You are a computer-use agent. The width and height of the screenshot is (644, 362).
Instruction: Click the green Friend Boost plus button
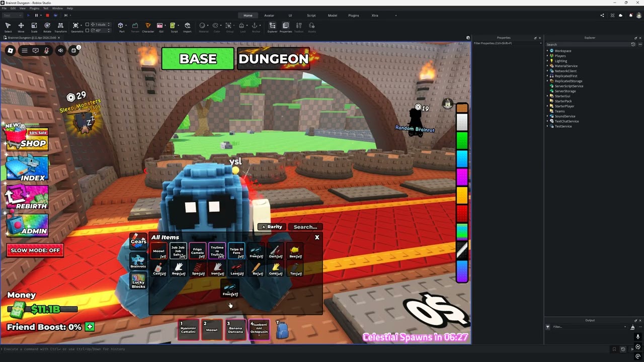pos(90,327)
